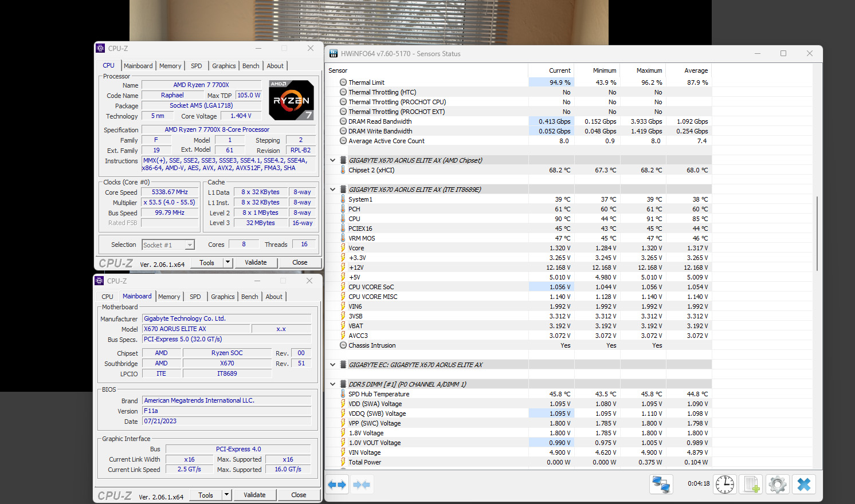The image size is (855, 504).
Task: Click the Thermal Limit sensor icon
Action: [343, 82]
